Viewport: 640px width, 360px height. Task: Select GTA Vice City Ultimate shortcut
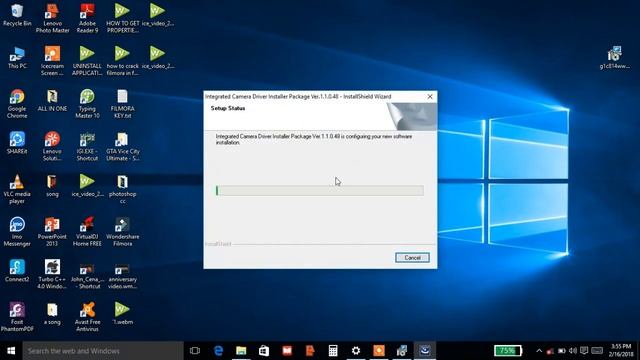tap(122, 146)
